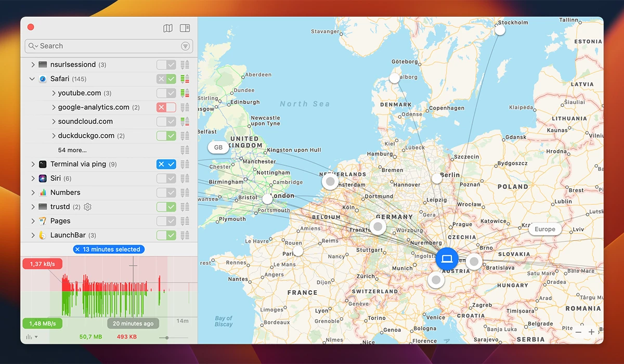Select the map view icon in the toolbar
The width and height of the screenshot is (624, 364).
click(x=167, y=28)
